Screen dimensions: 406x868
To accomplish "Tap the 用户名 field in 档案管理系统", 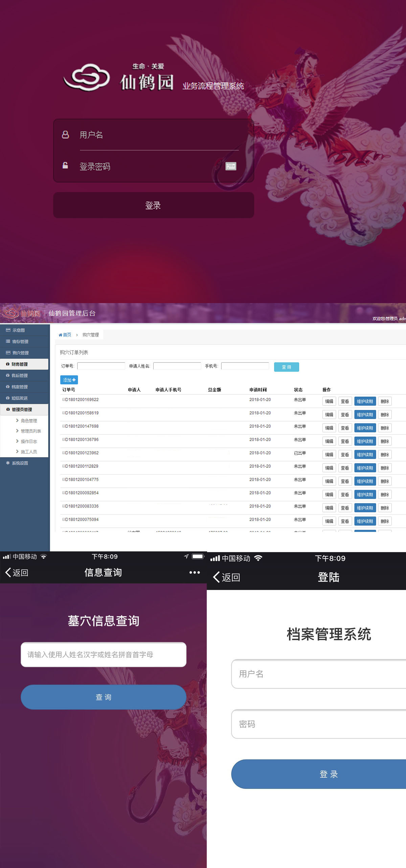I will point(319,674).
